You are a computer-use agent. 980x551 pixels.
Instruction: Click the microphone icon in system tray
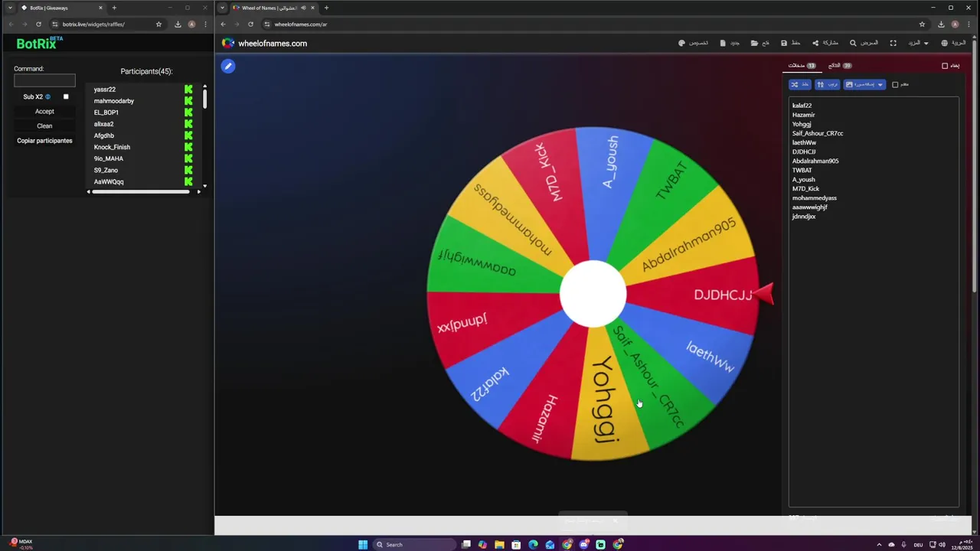tap(904, 545)
